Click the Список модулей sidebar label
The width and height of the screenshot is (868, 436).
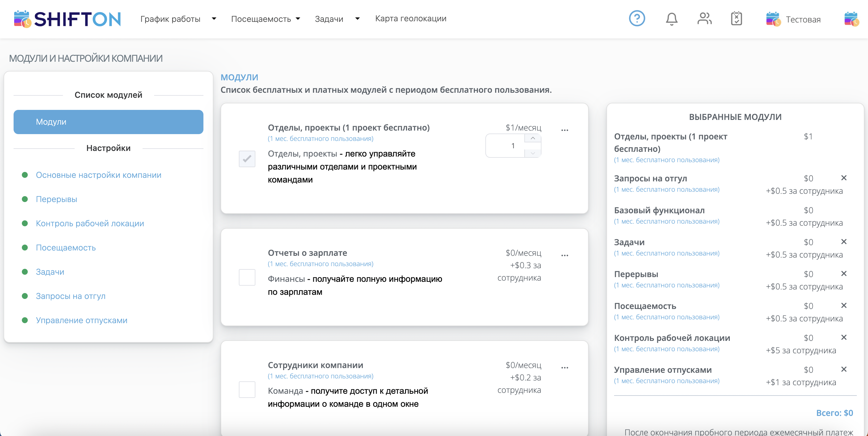coord(109,95)
